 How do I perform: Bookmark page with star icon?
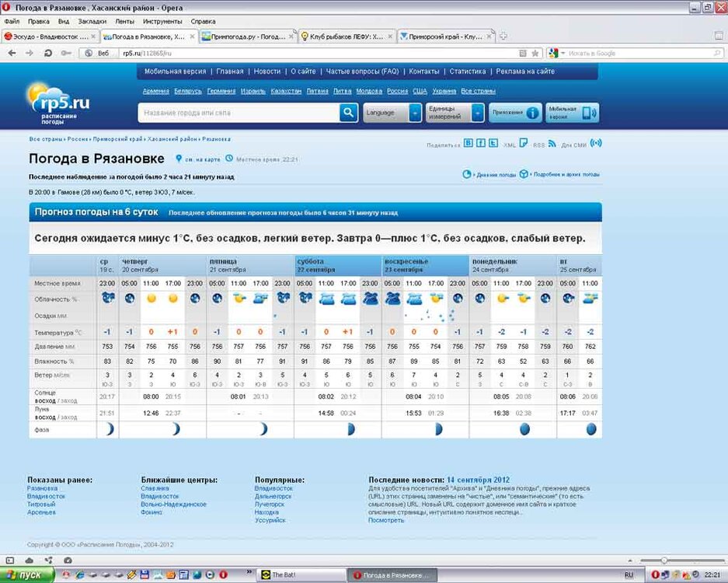[535, 54]
